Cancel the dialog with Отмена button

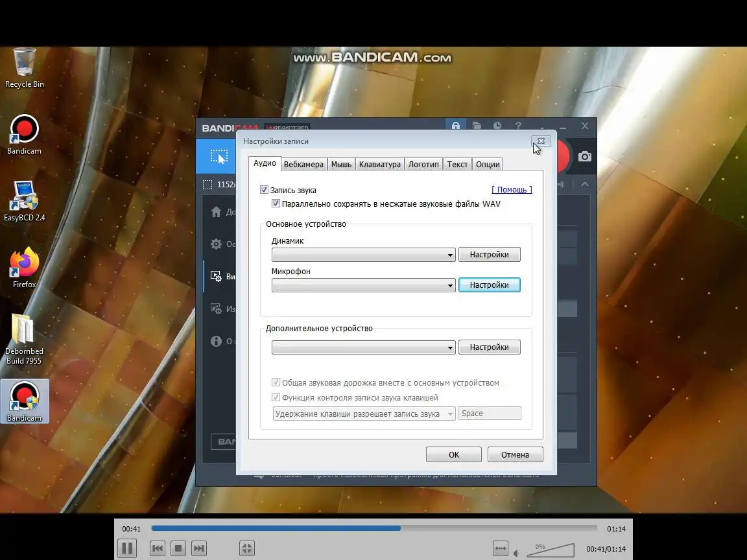[x=515, y=454]
